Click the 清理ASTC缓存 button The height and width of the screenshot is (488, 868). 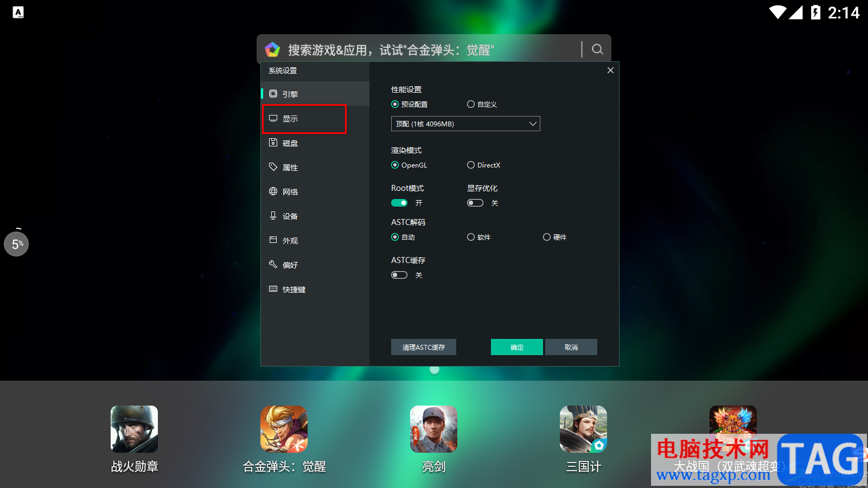coord(424,347)
